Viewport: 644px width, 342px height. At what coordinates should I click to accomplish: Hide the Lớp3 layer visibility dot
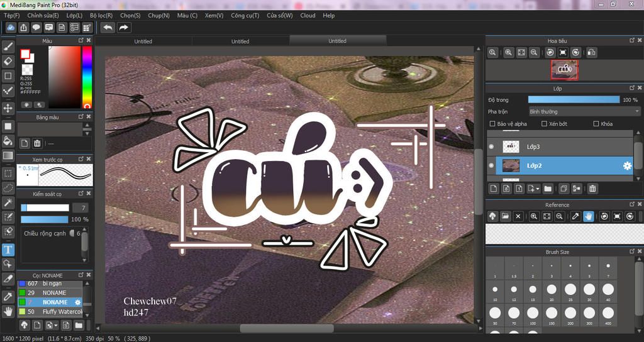tap(491, 146)
